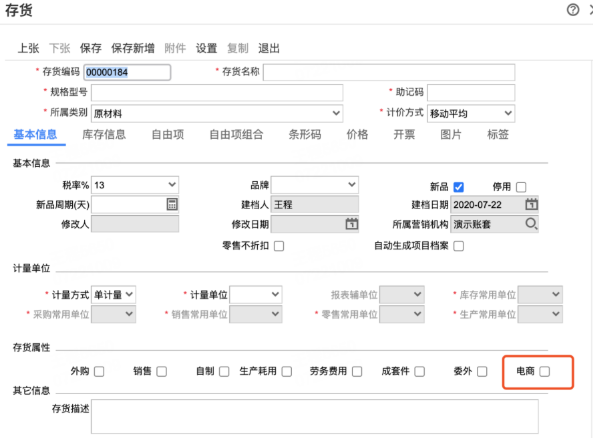593x438 pixels.
Task: Click the 存货名称 input field
Action: 389,72
